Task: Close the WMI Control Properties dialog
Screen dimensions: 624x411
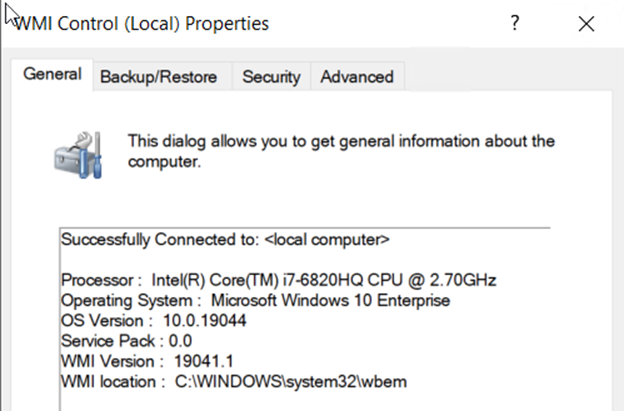Action: [x=586, y=24]
